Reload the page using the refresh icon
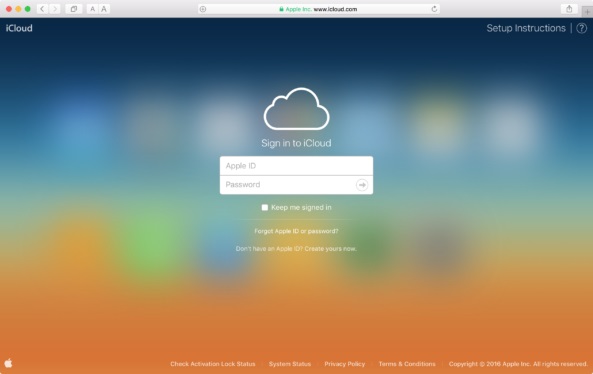593x374 pixels. 434,9
